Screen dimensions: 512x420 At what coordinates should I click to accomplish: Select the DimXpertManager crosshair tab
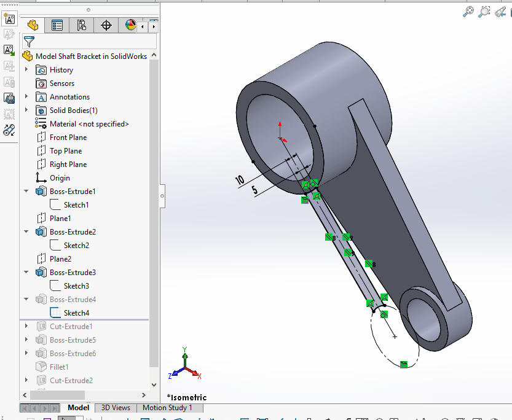coord(106,25)
